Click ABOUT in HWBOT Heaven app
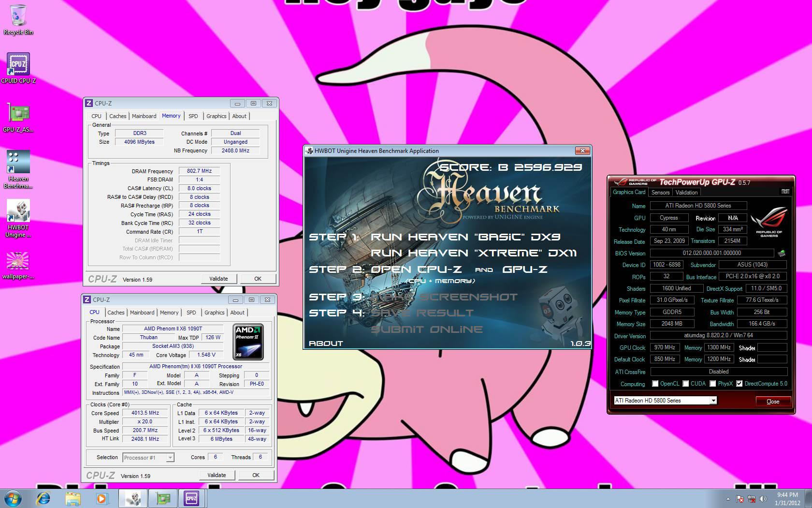This screenshot has height=508, width=812. click(326, 343)
